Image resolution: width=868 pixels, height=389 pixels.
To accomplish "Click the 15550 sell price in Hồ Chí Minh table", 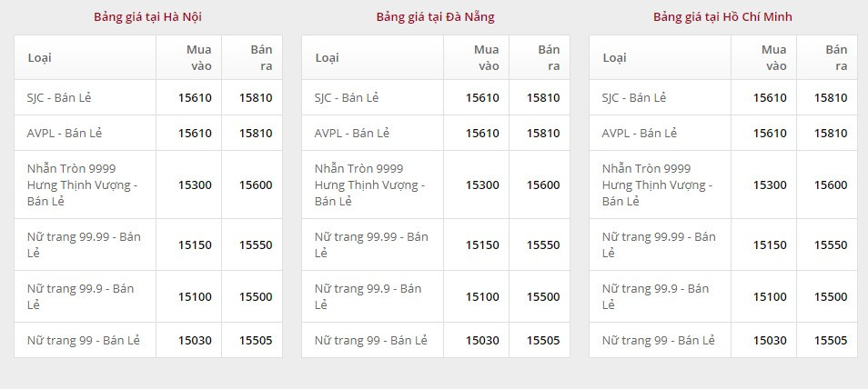I will click(x=831, y=244).
